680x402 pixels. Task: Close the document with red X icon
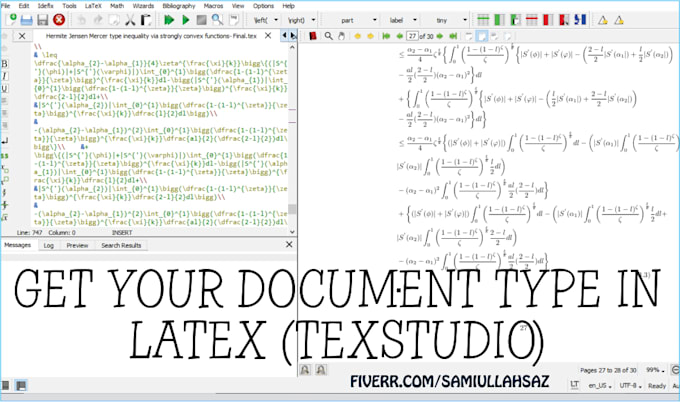pyautogui.click(x=59, y=20)
